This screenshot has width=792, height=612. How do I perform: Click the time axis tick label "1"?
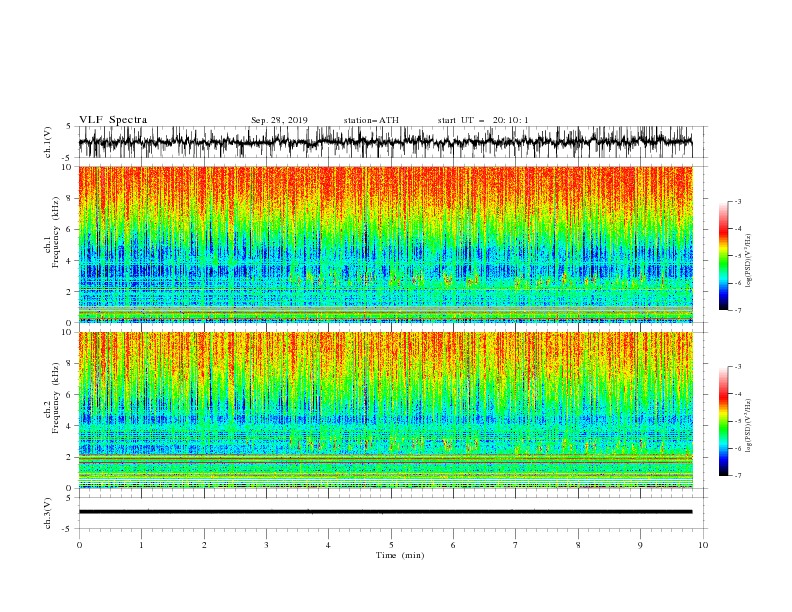pyautogui.click(x=141, y=545)
